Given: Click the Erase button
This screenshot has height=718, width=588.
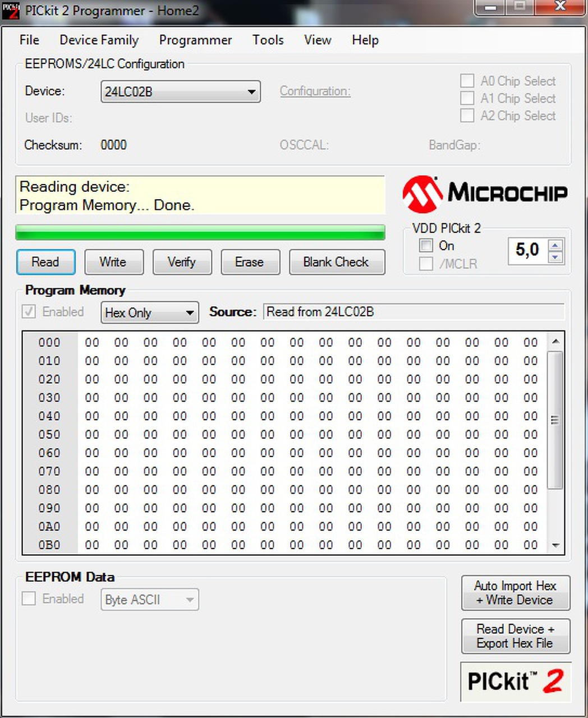Looking at the screenshot, I should (x=250, y=262).
